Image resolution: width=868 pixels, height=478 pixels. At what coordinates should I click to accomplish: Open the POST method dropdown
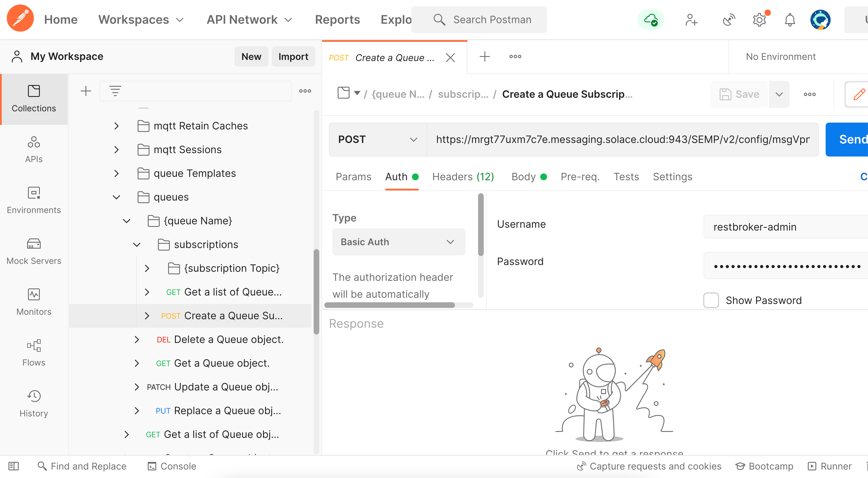(x=377, y=140)
